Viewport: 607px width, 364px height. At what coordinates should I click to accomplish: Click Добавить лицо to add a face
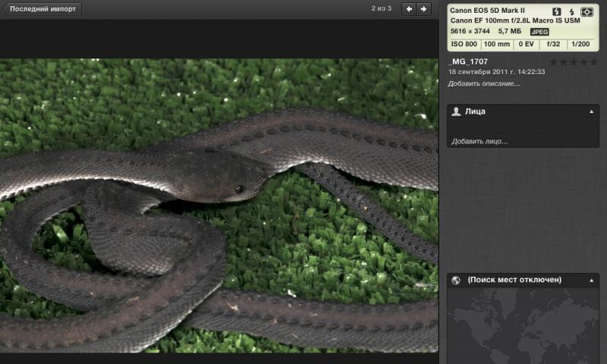(x=479, y=141)
